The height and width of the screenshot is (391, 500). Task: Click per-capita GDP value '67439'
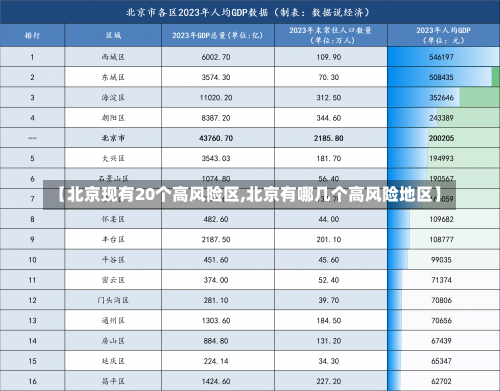(441, 341)
